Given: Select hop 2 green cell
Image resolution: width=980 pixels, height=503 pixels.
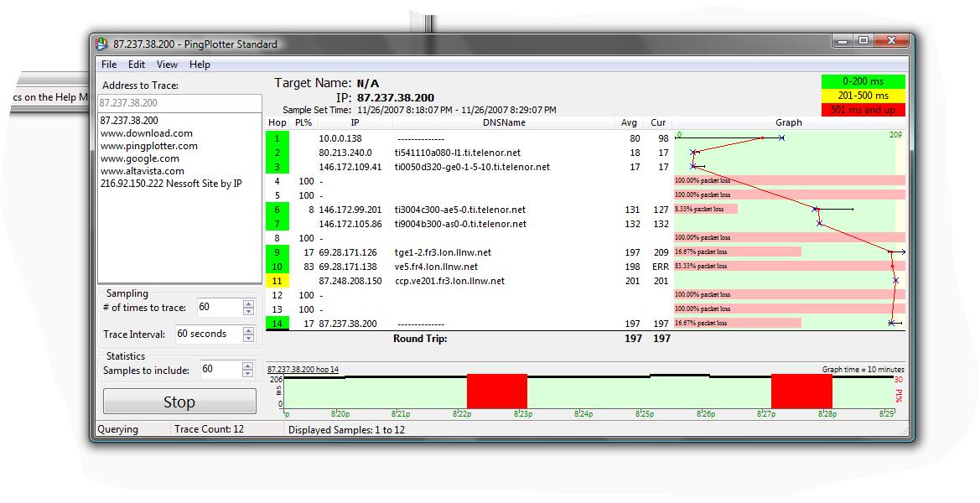Looking at the screenshot, I should coord(277,153).
